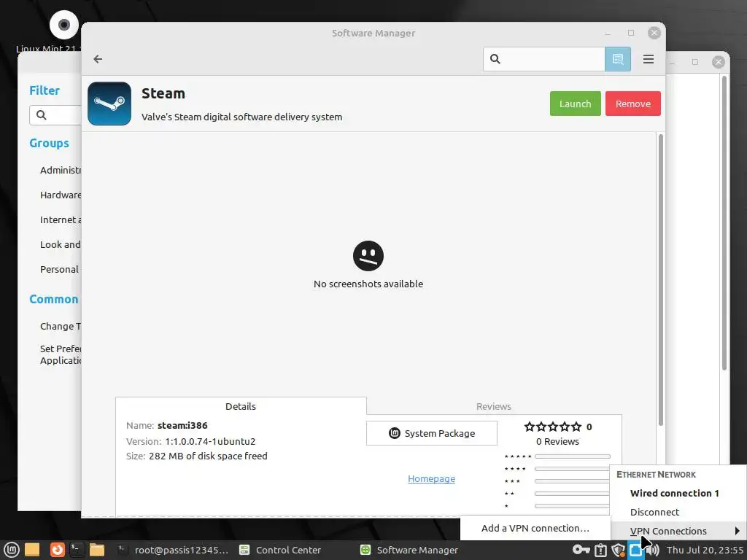Click the Control Center window scrollbar

pyautogui.click(x=724, y=223)
